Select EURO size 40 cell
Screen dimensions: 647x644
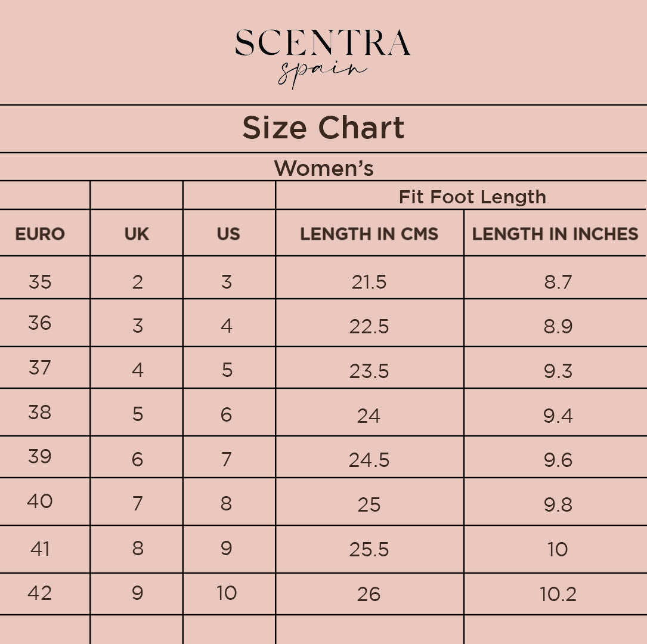40,501
